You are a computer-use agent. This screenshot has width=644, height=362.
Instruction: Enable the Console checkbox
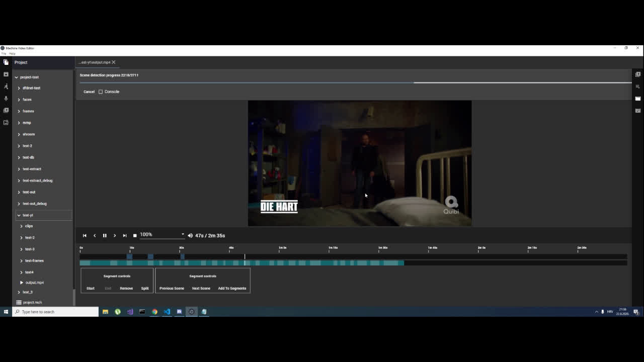101,92
